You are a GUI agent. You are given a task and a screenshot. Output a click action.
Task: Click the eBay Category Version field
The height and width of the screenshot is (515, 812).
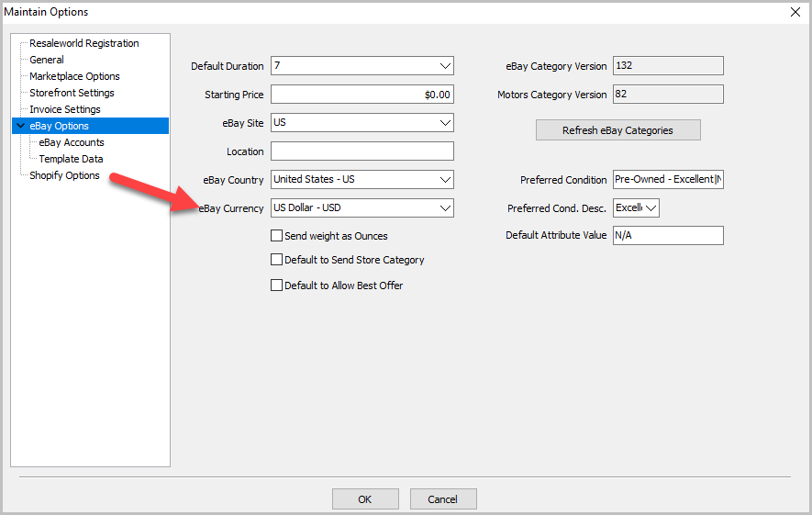[668, 66]
